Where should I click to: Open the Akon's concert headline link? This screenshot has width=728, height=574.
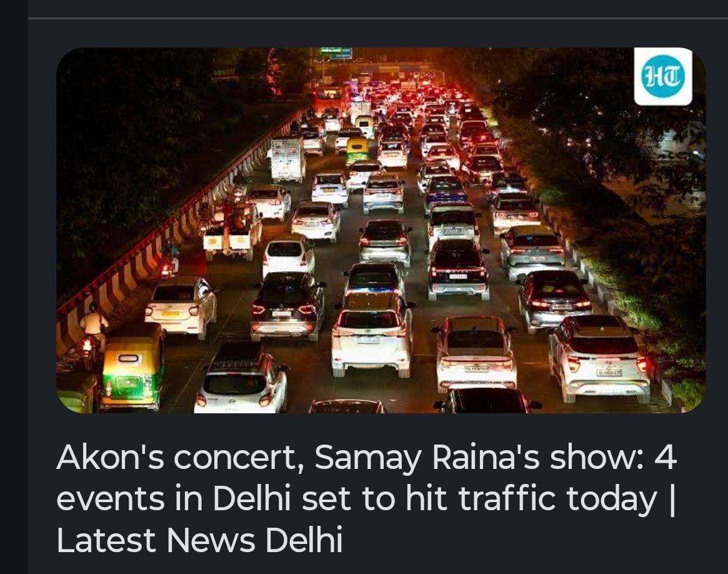366,498
